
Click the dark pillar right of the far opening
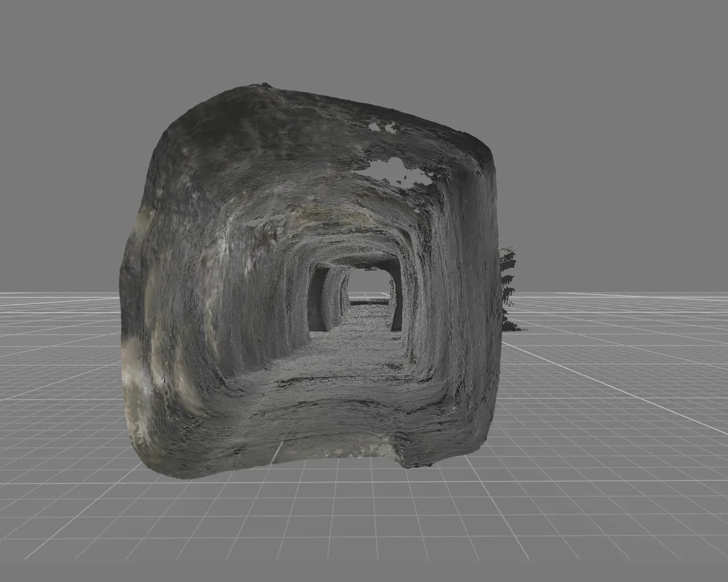tap(398, 307)
